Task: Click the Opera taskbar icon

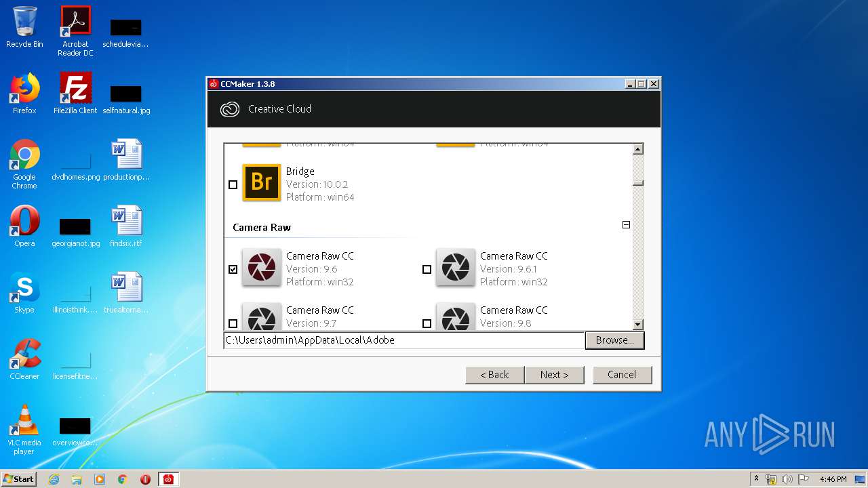Action: (145, 479)
